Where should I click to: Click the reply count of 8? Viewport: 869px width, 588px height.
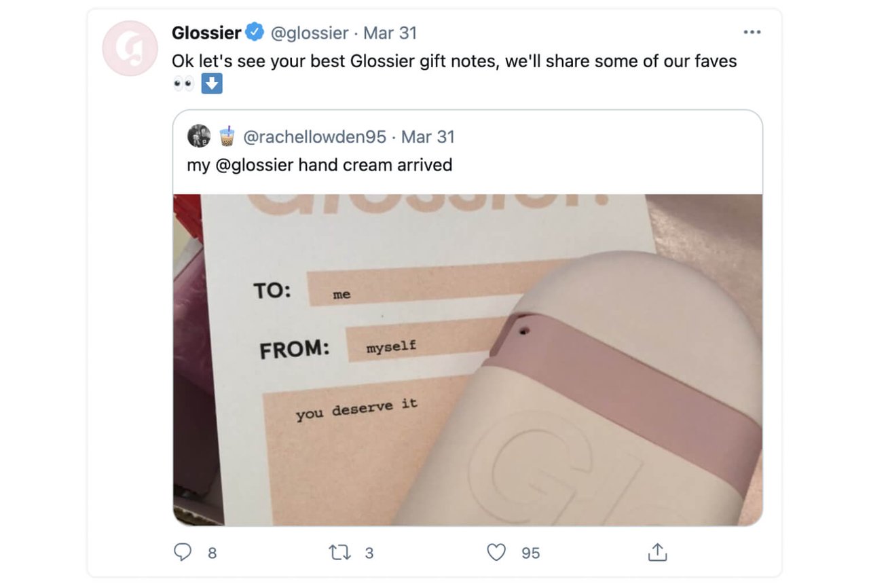pos(212,553)
